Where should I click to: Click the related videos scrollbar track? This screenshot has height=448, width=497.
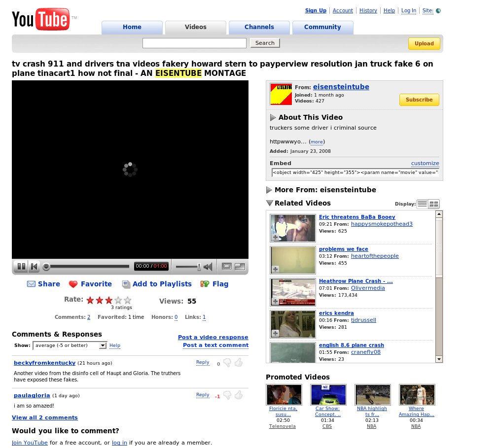(439, 317)
